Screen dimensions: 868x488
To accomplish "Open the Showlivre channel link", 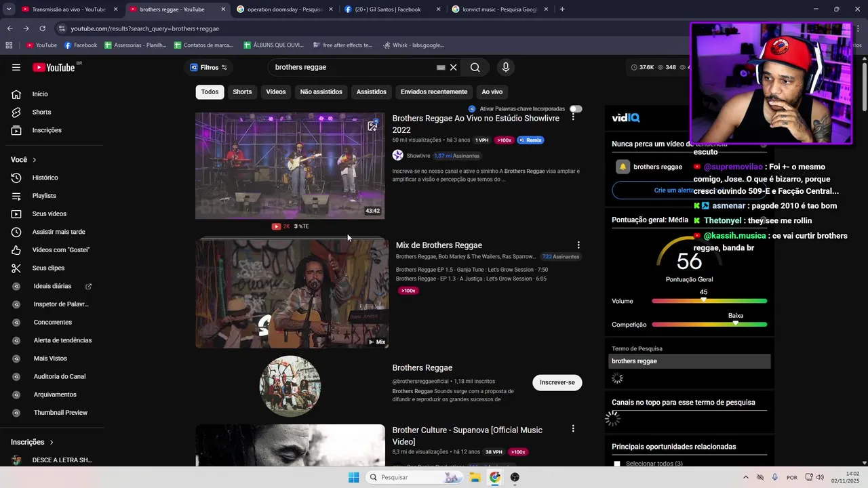I will [418, 156].
